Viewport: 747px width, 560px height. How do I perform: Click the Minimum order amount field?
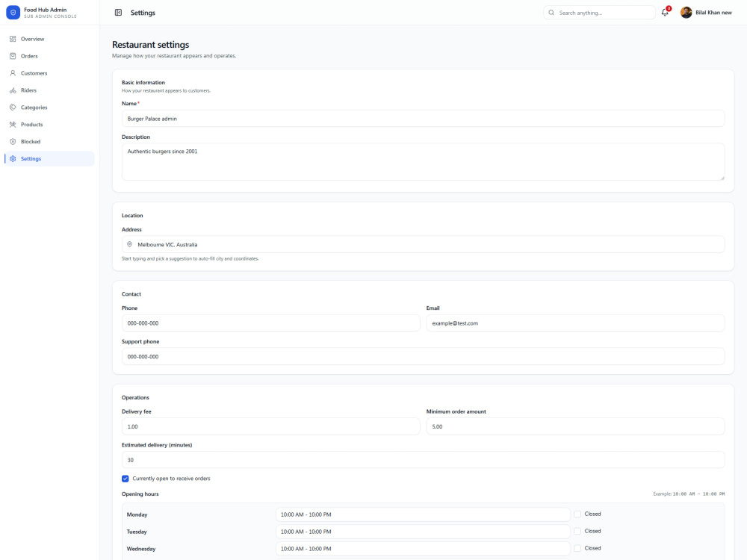(x=575, y=426)
